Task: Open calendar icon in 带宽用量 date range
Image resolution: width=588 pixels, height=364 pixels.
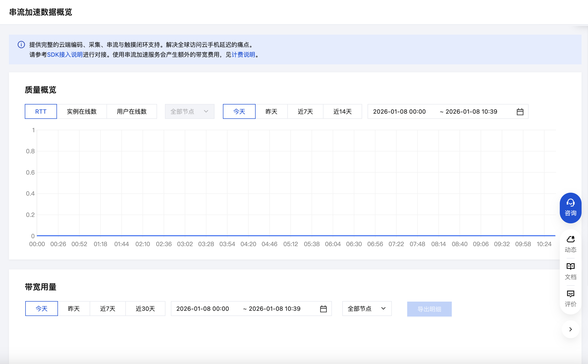Action: coord(323,309)
